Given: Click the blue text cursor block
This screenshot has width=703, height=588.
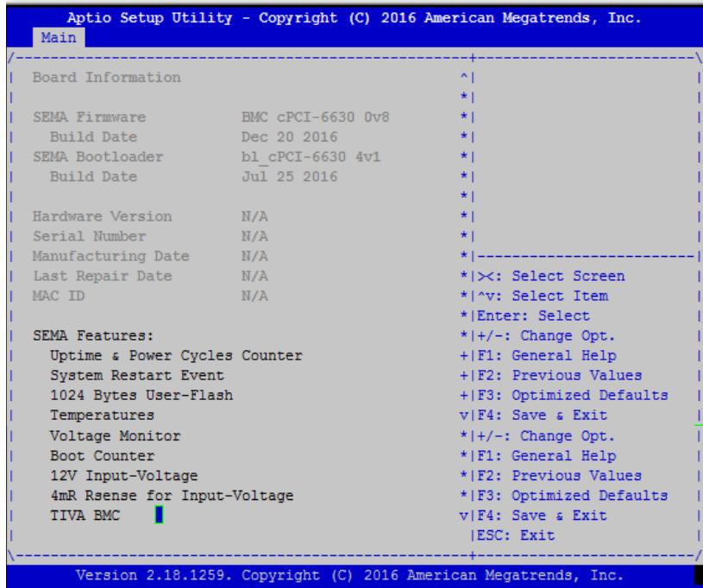Looking at the screenshot, I should 159,515.
